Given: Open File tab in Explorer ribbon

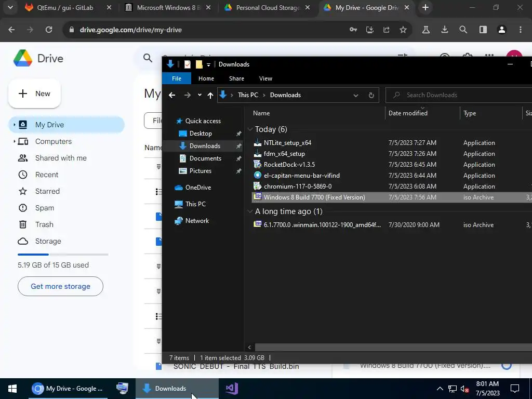Looking at the screenshot, I should point(177,78).
